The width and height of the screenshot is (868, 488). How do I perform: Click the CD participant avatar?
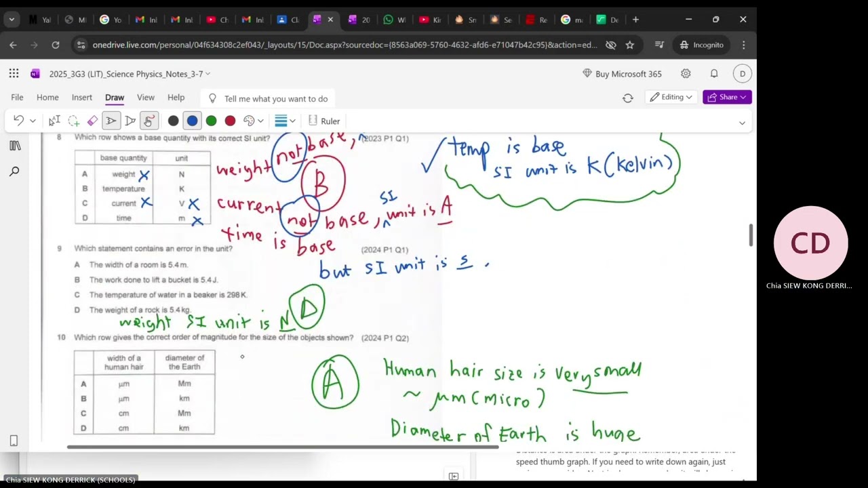810,243
